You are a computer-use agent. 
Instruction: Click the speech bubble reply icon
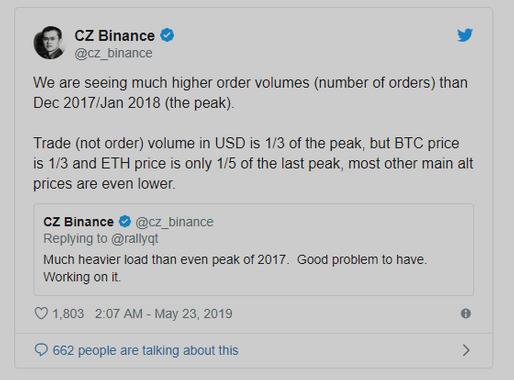(x=41, y=350)
